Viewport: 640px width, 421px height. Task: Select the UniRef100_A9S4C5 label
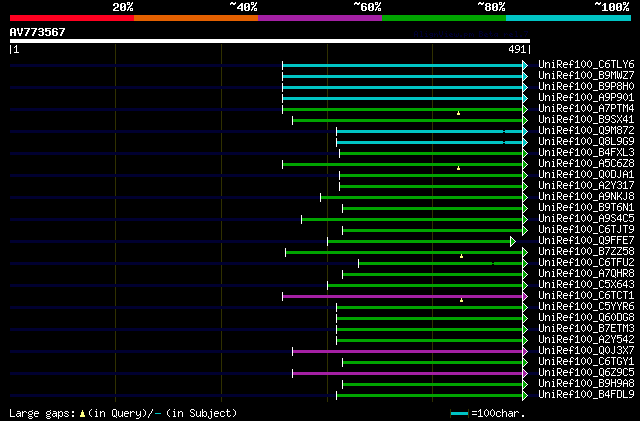pyautogui.click(x=586, y=219)
